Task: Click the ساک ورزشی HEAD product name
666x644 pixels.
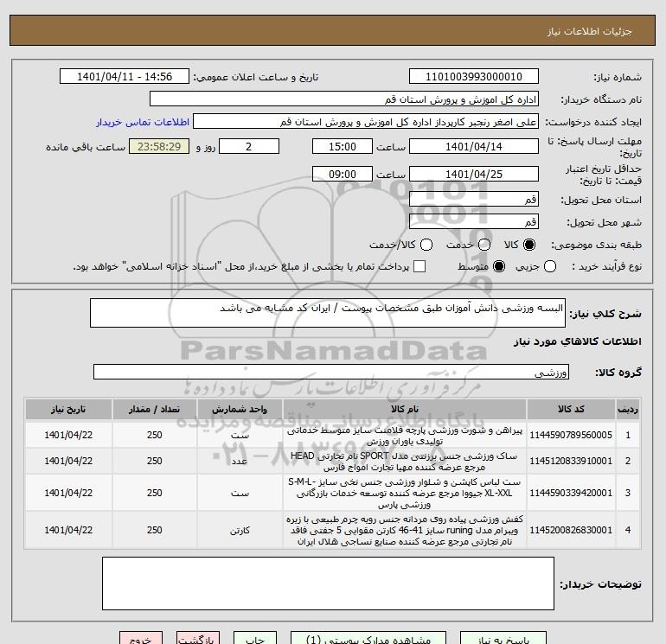Action: click(405, 462)
